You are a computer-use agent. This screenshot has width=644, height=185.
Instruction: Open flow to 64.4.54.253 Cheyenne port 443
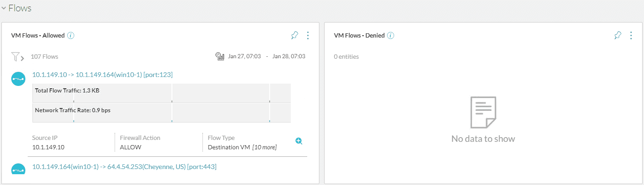click(x=124, y=167)
